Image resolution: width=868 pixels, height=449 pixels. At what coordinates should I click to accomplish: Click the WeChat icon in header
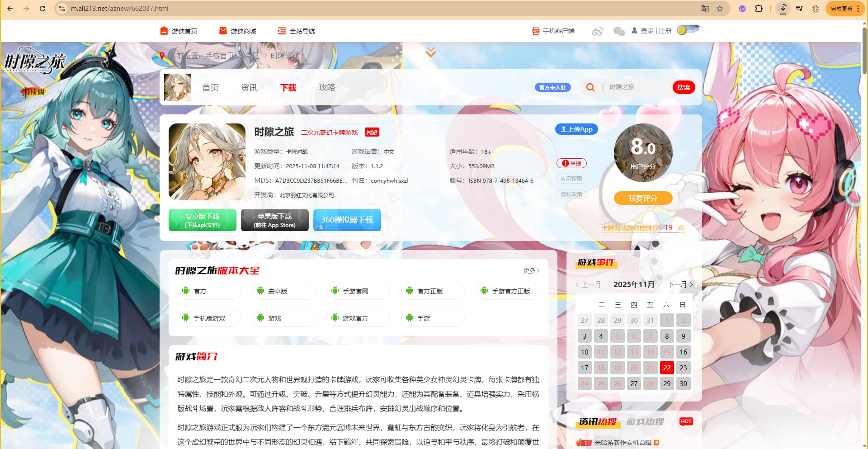[618, 31]
